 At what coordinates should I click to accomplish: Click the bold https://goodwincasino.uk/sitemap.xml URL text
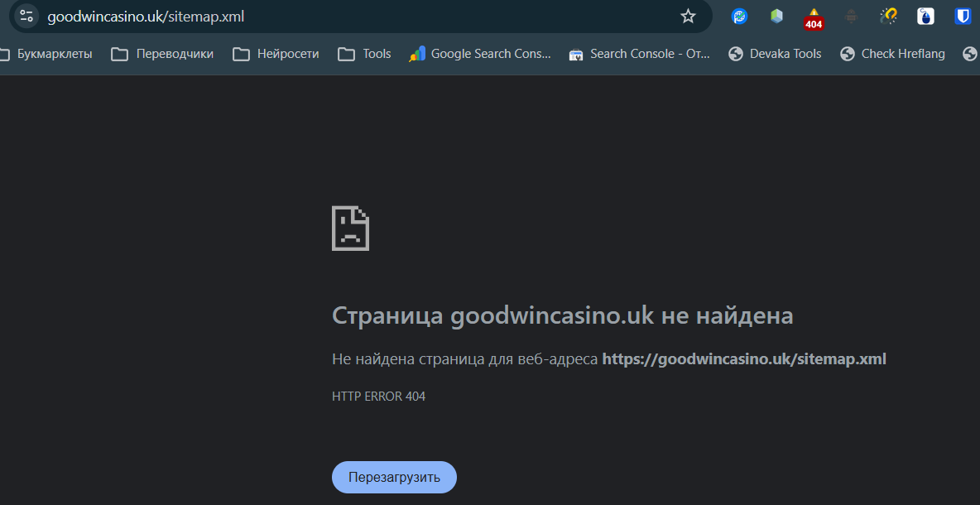click(744, 359)
